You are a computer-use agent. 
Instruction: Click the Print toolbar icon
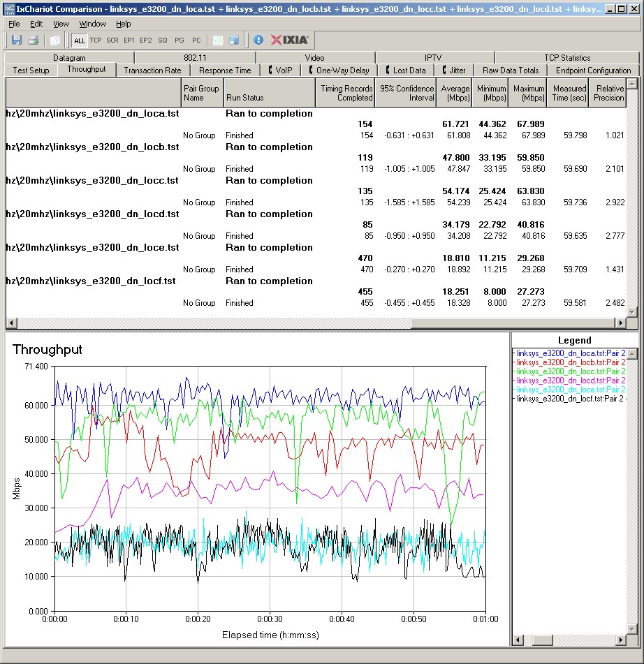coord(33,40)
